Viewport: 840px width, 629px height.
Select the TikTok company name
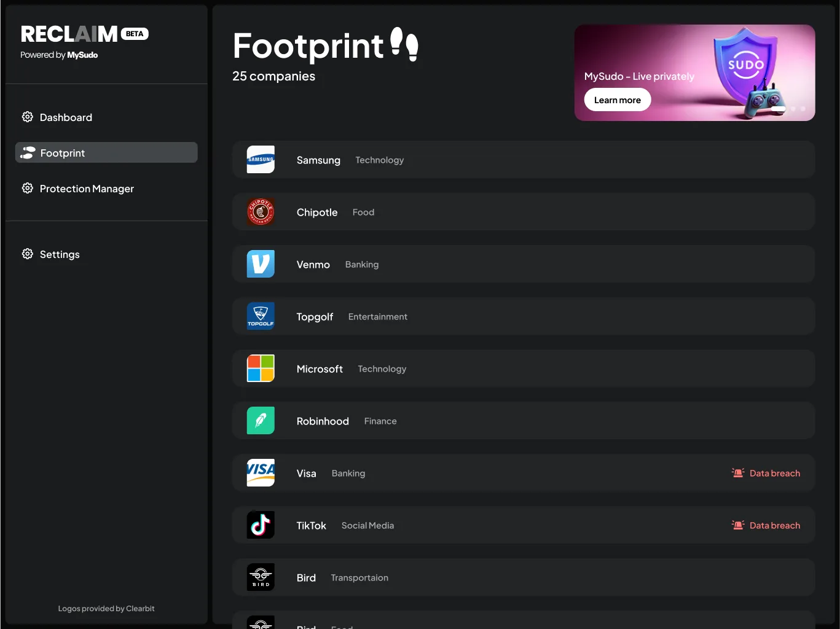click(x=312, y=526)
